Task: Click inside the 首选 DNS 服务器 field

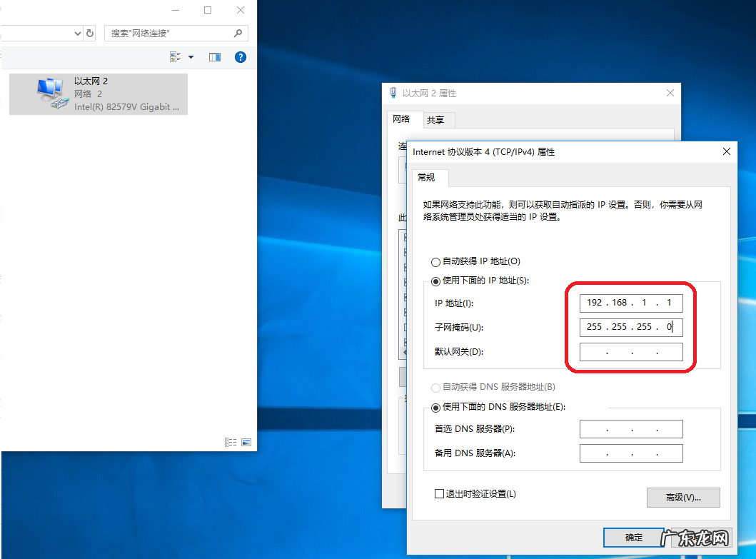Action: (631, 428)
